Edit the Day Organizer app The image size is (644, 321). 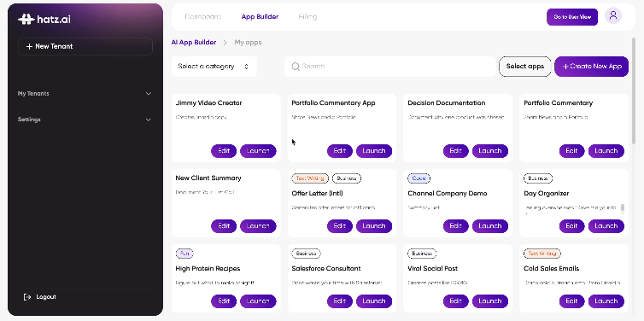571,225
